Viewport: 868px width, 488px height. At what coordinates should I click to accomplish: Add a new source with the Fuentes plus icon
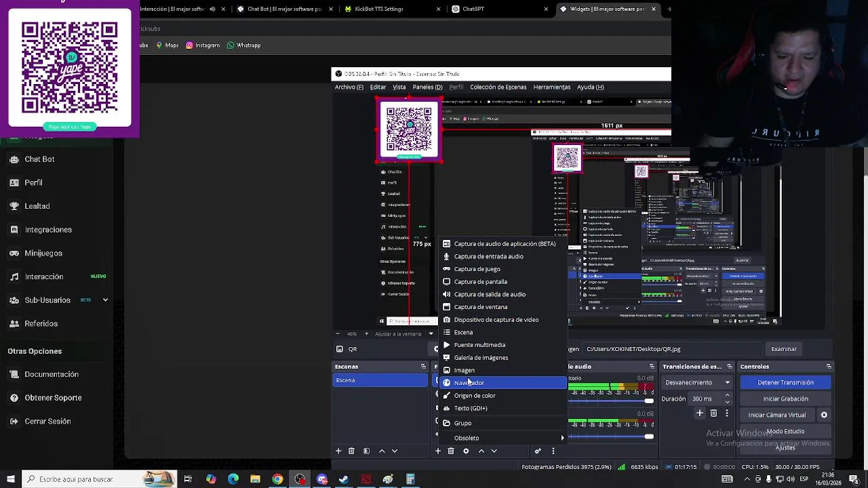point(438,451)
